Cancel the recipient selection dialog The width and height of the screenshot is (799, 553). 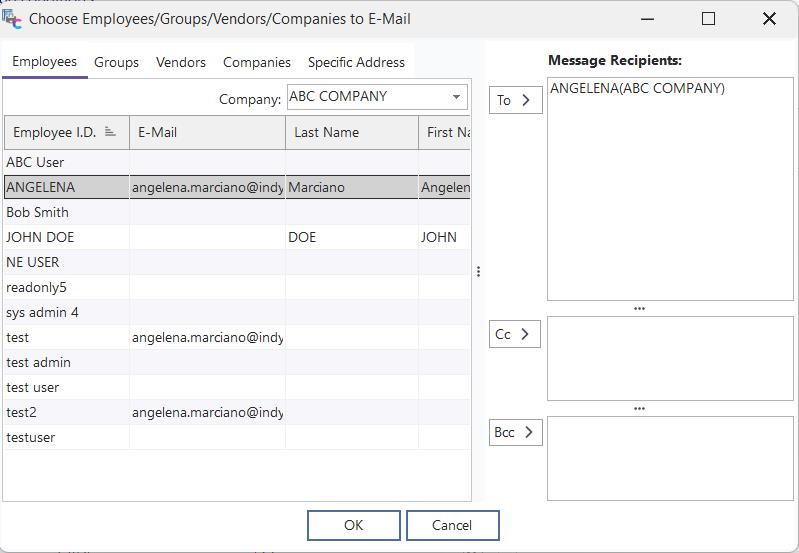[452, 525]
